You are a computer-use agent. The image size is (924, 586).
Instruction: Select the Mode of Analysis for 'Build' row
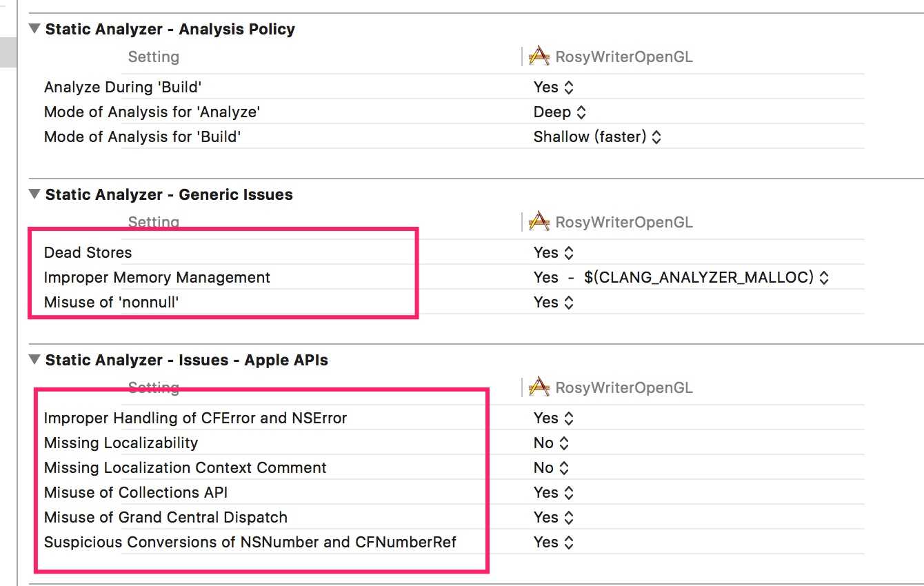pyautogui.click(x=454, y=137)
